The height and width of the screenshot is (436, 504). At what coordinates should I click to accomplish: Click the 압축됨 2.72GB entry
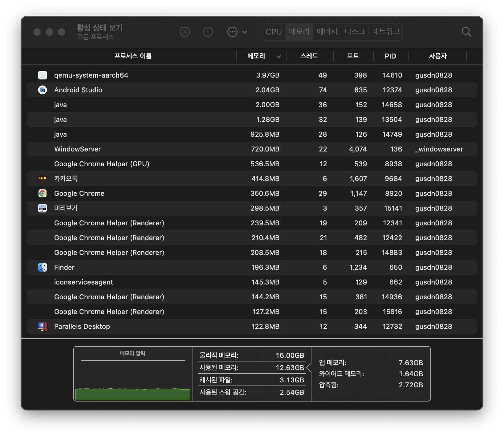click(371, 385)
